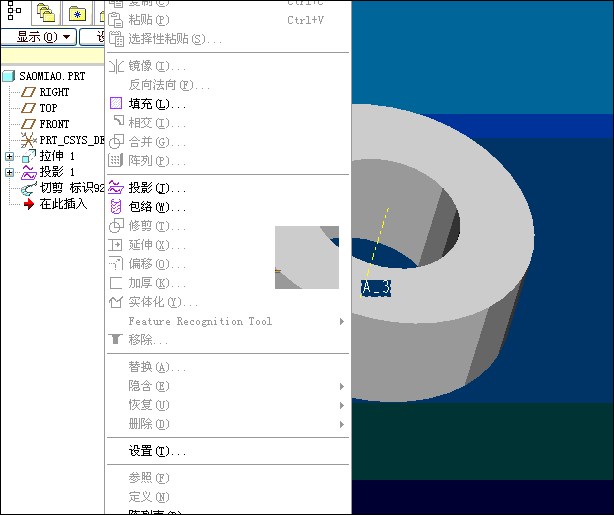Viewport: 614px width, 515px height.
Task: Click the RIGHT plane icon
Action: [x=28, y=92]
